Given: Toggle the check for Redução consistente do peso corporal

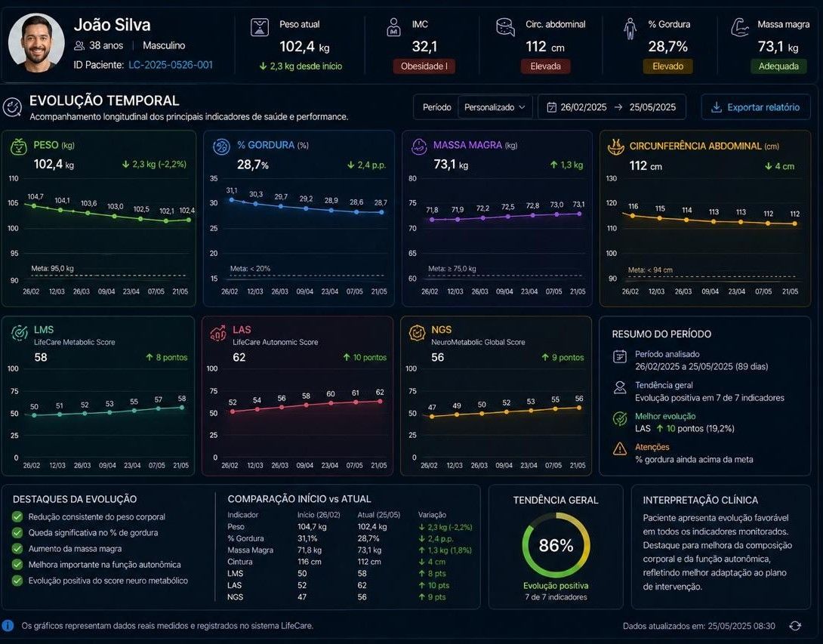Looking at the screenshot, I should [17, 517].
